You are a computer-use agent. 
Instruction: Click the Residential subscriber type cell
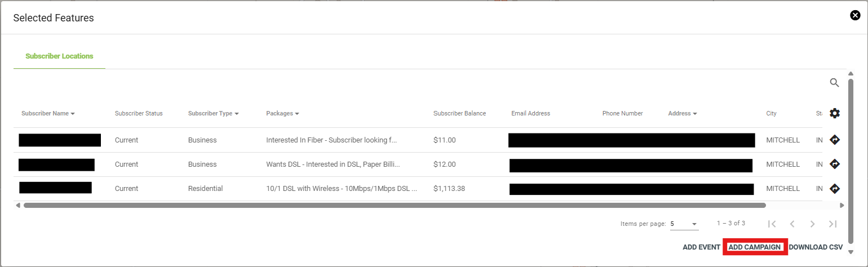(x=205, y=189)
